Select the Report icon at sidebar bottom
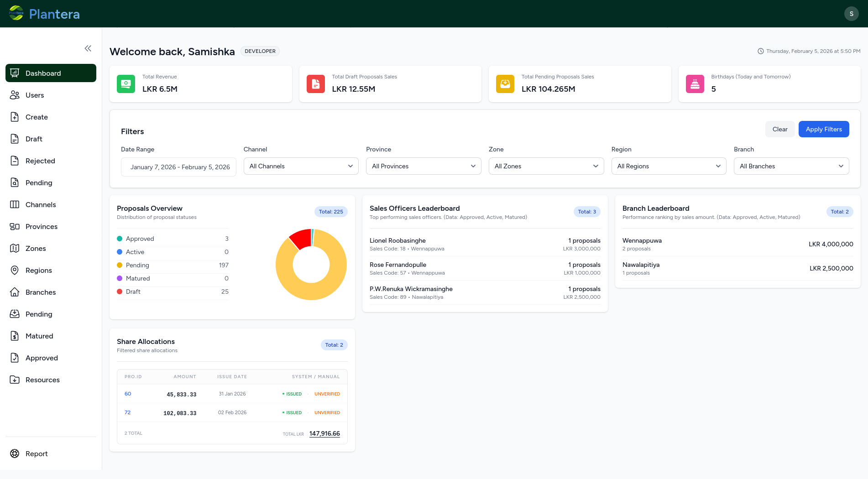The image size is (868, 479). pos(14,453)
